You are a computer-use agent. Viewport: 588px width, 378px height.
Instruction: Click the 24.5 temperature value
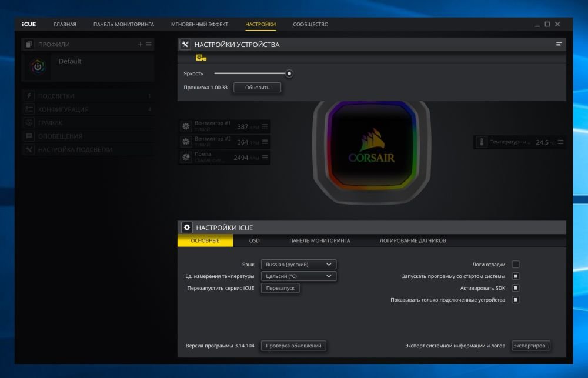[542, 142]
